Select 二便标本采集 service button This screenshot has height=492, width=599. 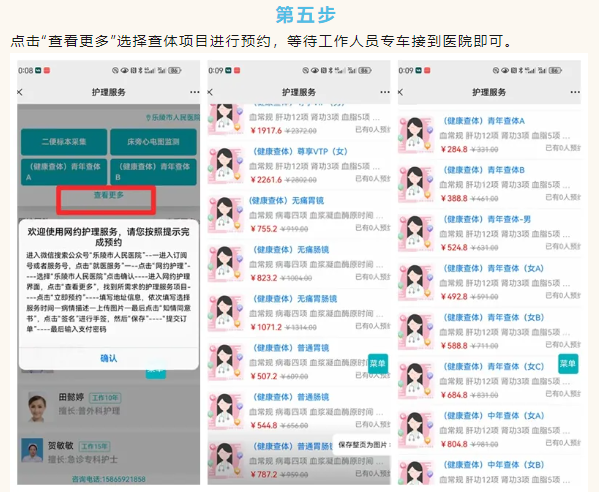coord(64,142)
